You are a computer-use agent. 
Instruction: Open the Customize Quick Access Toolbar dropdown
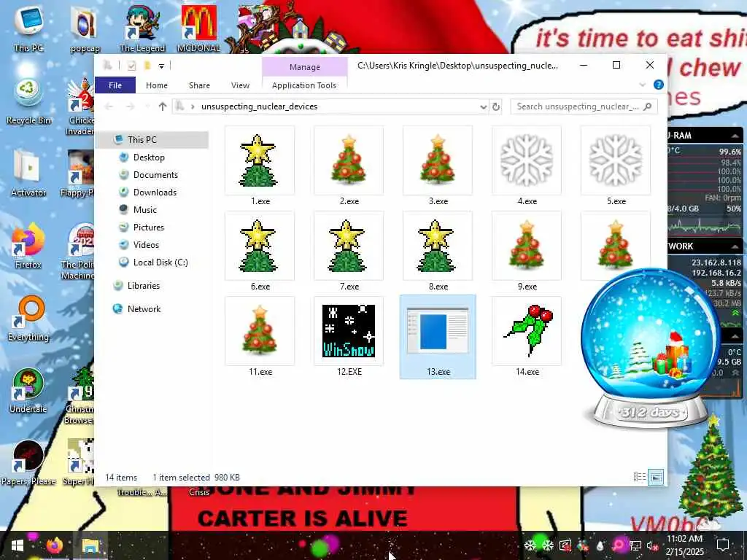point(161,66)
